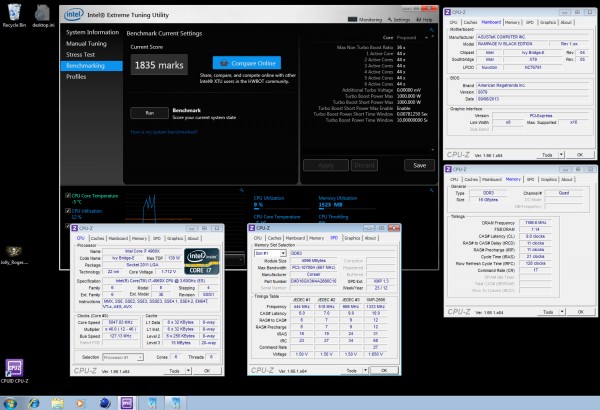
Task: Click the Intel Core i7 logo in CPU-Z
Action: tap(202, 261)
